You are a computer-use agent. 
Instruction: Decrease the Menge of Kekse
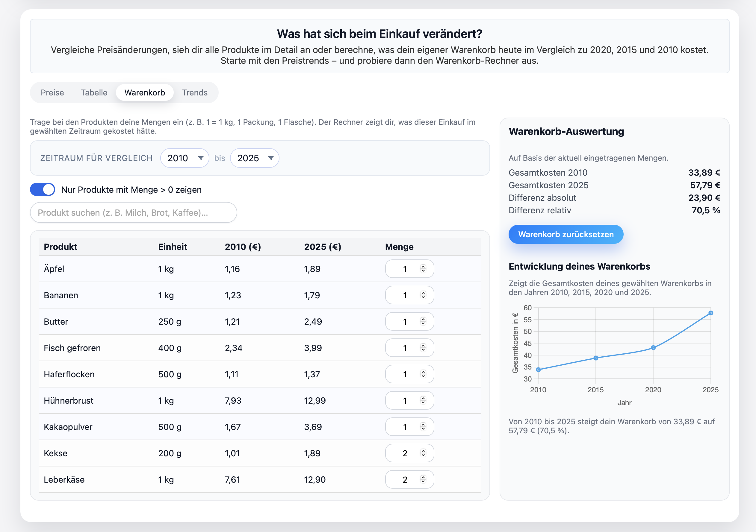coord(423,455)
